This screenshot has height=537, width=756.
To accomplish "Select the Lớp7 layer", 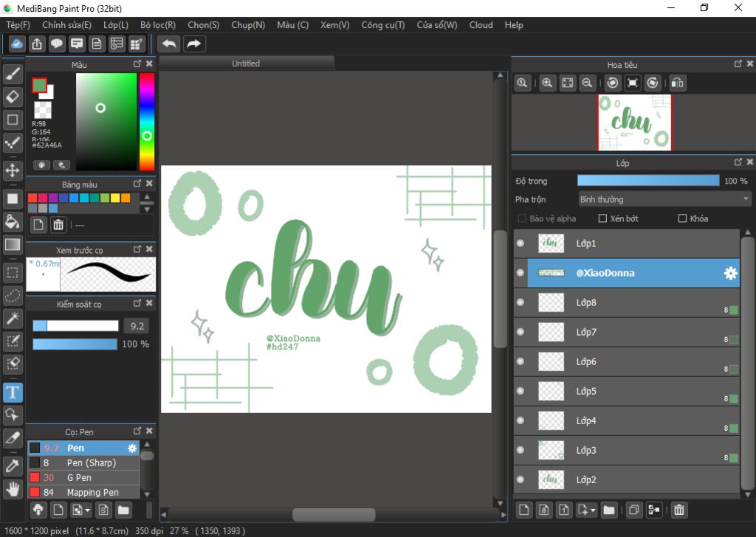I will pos(626,332).
